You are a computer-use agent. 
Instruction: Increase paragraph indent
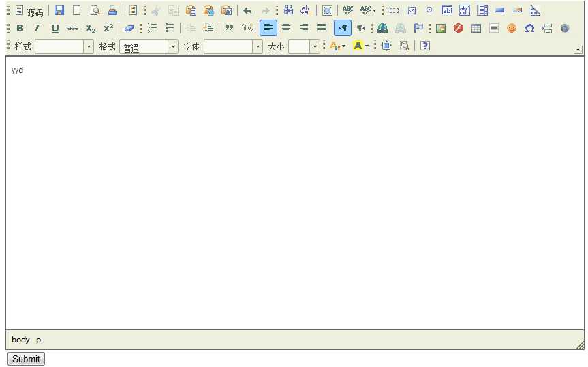pyautogui.click(x=208, y=28)
